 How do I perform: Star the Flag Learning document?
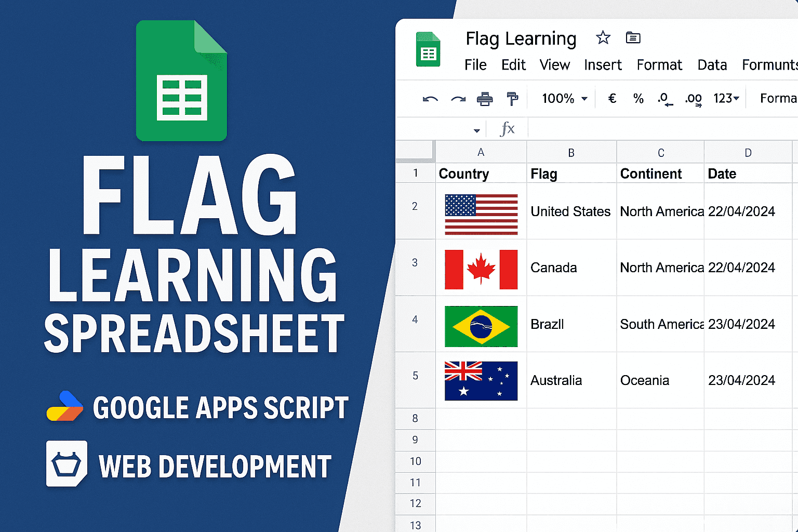click(x=603, y=38)
